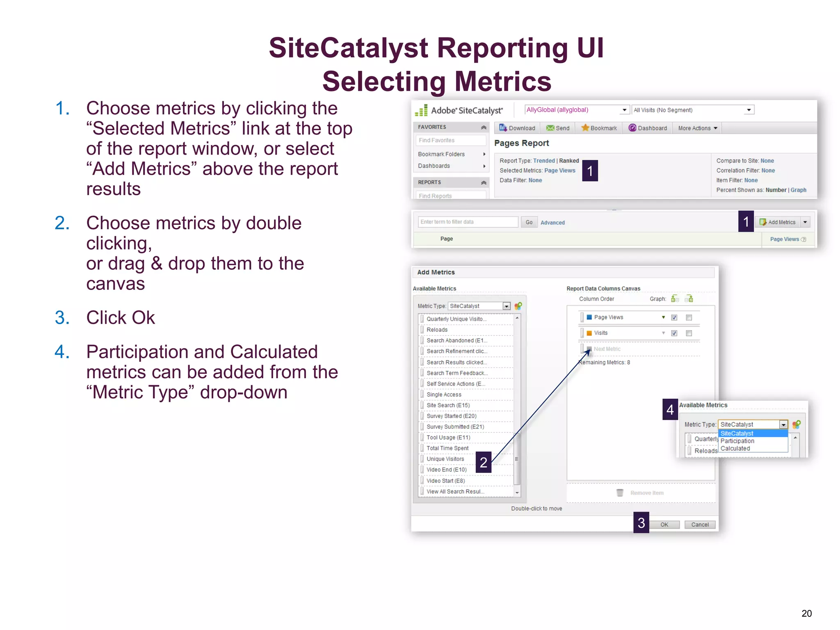The image size is (840, 630).
Task: Click the Find Reports input field
Action: pos(451,195)
